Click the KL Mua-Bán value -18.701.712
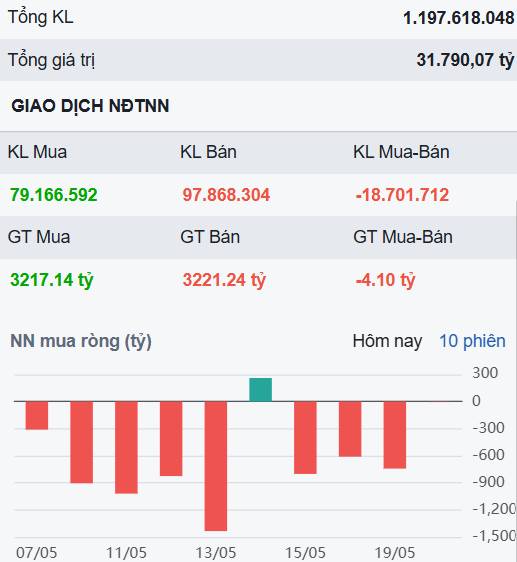The image size is (517, 562). pos(402,195)
